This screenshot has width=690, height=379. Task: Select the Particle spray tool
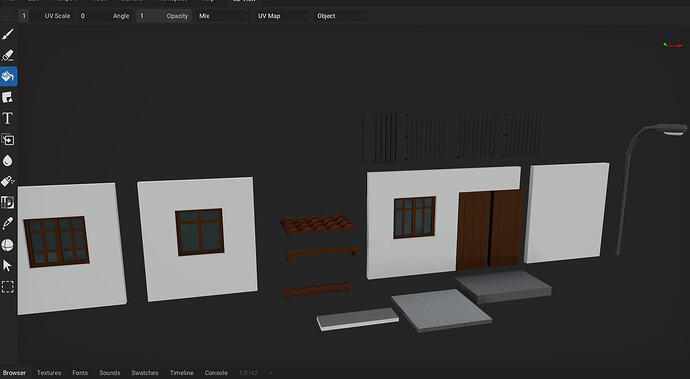pyautogui.click(x=8, y=181)
